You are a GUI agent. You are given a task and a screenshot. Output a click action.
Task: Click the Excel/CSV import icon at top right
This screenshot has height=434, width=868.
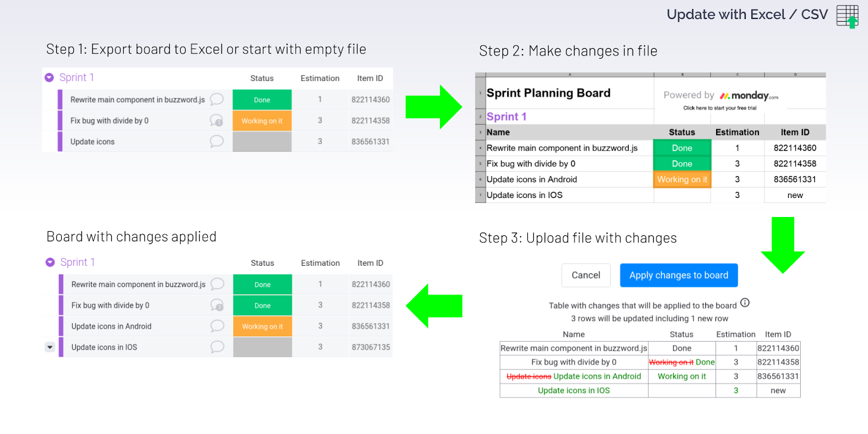click(x=846, y=16)
